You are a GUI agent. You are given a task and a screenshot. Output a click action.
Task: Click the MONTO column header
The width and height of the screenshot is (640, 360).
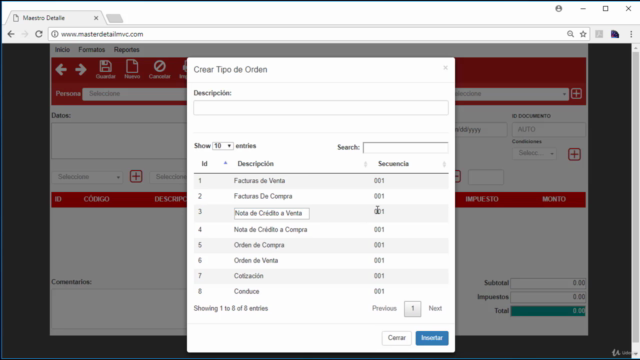554,199
